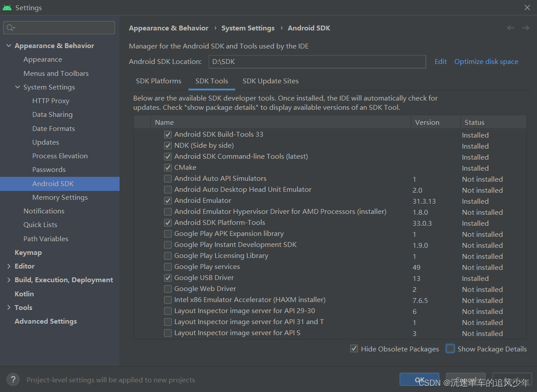The height and width of the screenshot is (392, 537).
Task: Toggle Android SDK Command-line Tools checkbox
Action: (x=168, y=157)
